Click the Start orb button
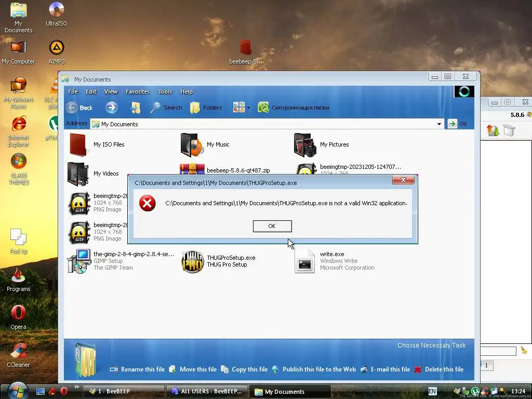Image resolution: width=532 pixels, height=399 pixels. (17, 391)
